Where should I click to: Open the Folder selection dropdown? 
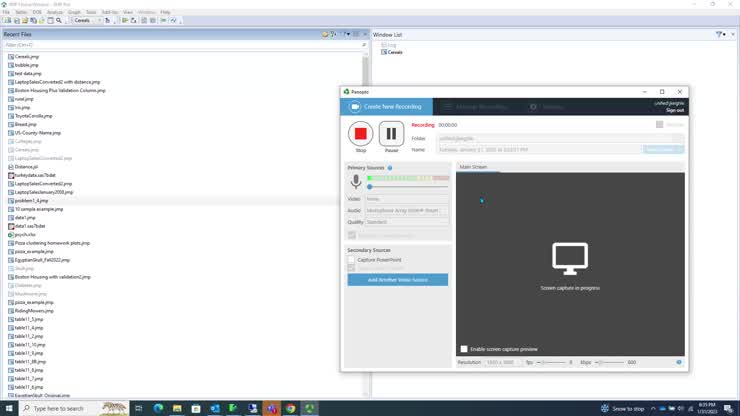click(560, 138)
